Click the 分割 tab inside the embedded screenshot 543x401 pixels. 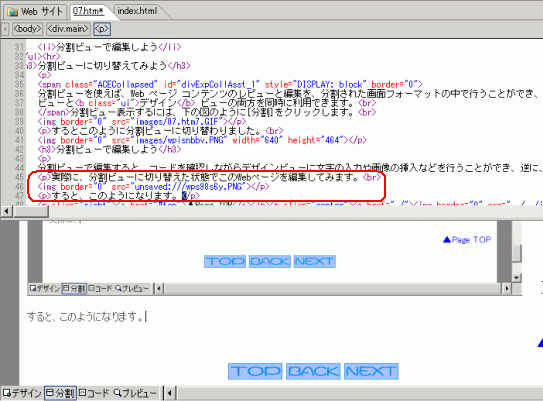pyautogui.click(x=74, y=288)
